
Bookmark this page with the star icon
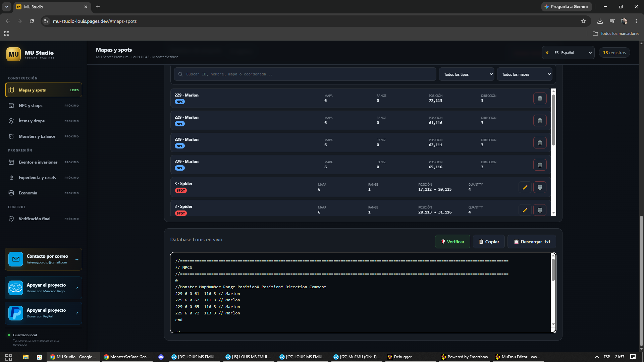[x=583, y=21]
